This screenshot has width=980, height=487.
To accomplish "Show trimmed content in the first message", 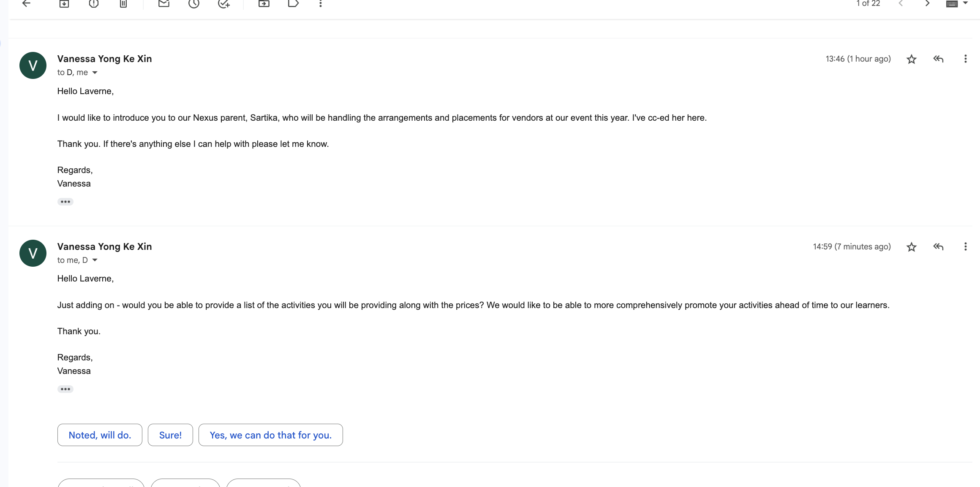I will (x=65, y=202).
